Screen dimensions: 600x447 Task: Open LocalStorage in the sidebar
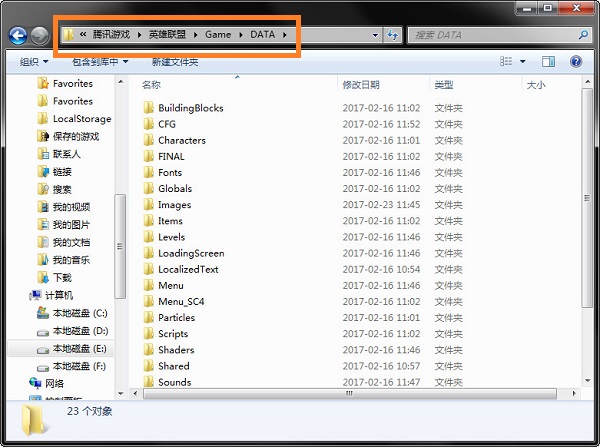(82, 119)
